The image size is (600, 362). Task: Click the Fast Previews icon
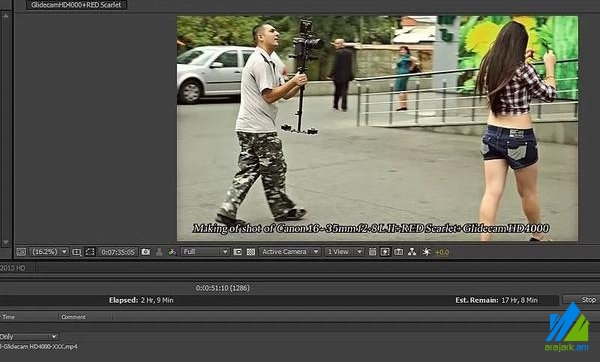(385, 252)
